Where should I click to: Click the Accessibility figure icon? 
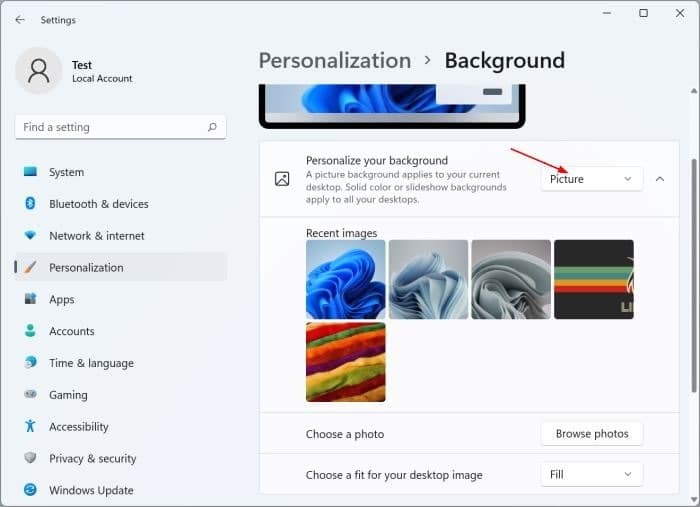click(x=30, y=426)
